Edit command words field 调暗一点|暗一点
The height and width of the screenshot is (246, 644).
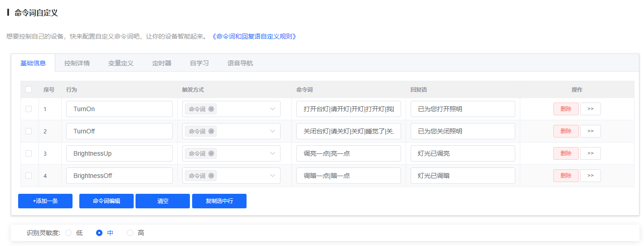click(x=349, y=176)
